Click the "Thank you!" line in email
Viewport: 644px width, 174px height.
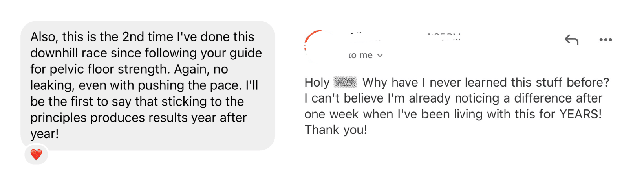pyautogui.click(x=336, y=130)
